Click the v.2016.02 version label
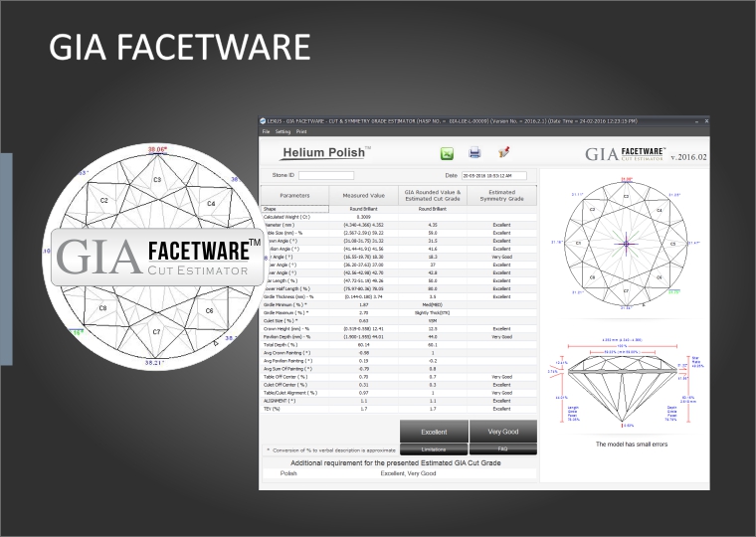The width and height of the screenshot is (756, 537). (688, 157)
